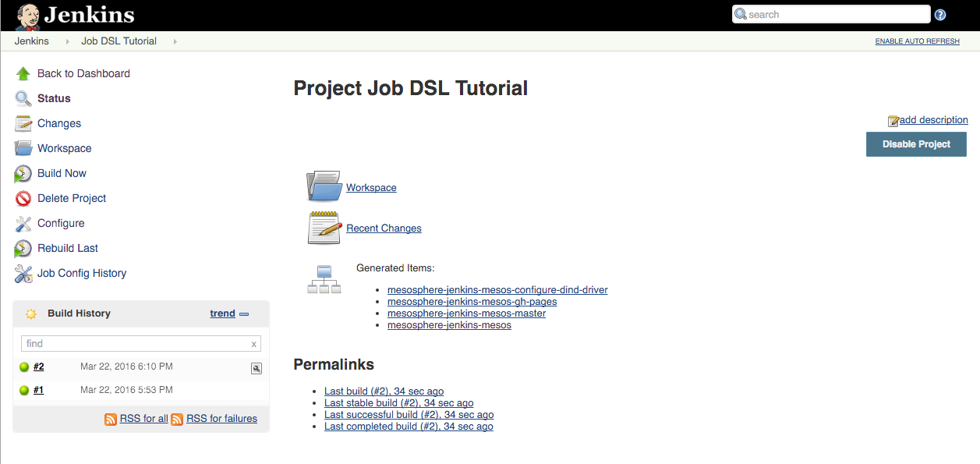Open the Changes sidebar item
The width and height of the screenshot is (980, 464).
click(59, 123)
